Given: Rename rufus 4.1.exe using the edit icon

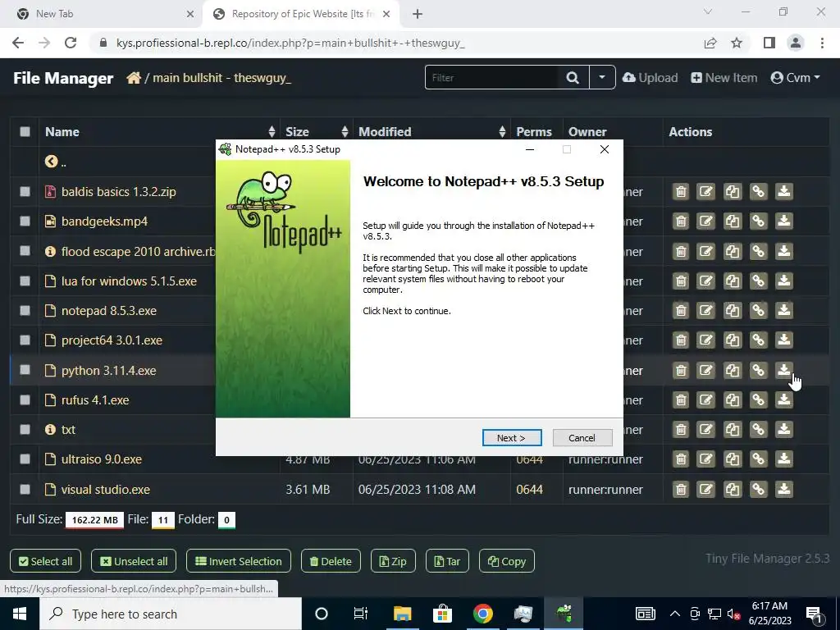Looking at the screenshot, I should [706, 399].
